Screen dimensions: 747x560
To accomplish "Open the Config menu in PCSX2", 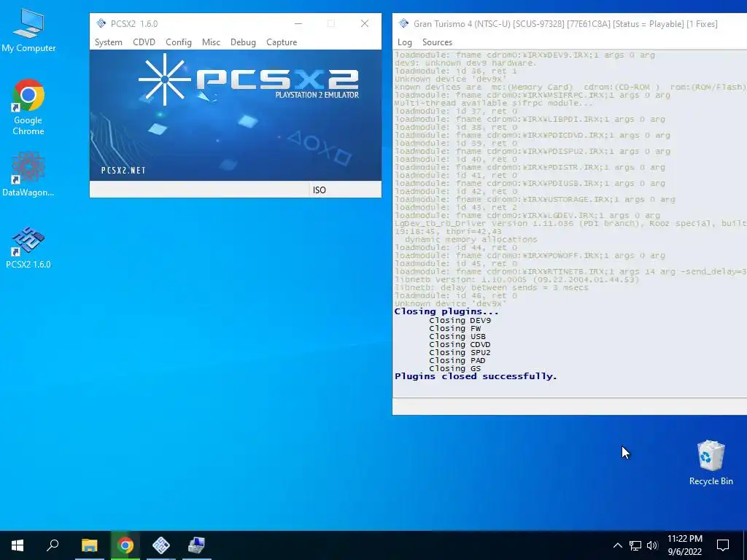I will 179,42.
